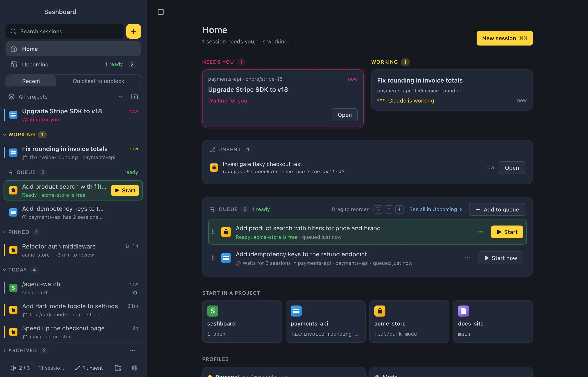Click drag handle of Add product search row
588x377 pixels.
point(213,232)
